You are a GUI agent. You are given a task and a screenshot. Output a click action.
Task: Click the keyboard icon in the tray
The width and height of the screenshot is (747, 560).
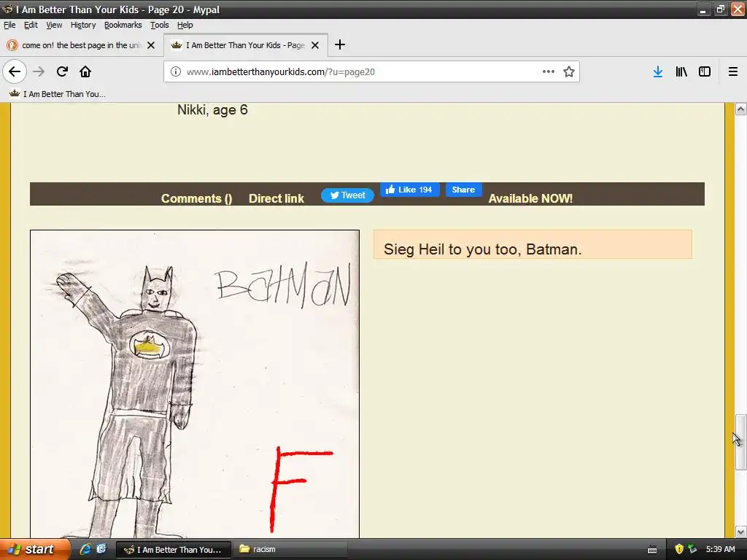(653, 550)
